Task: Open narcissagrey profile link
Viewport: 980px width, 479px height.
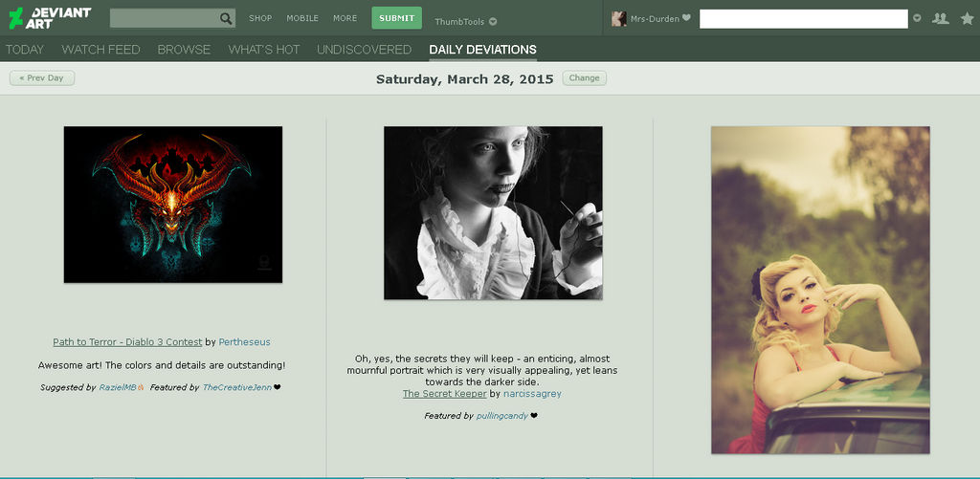Action: pos(532,394)
